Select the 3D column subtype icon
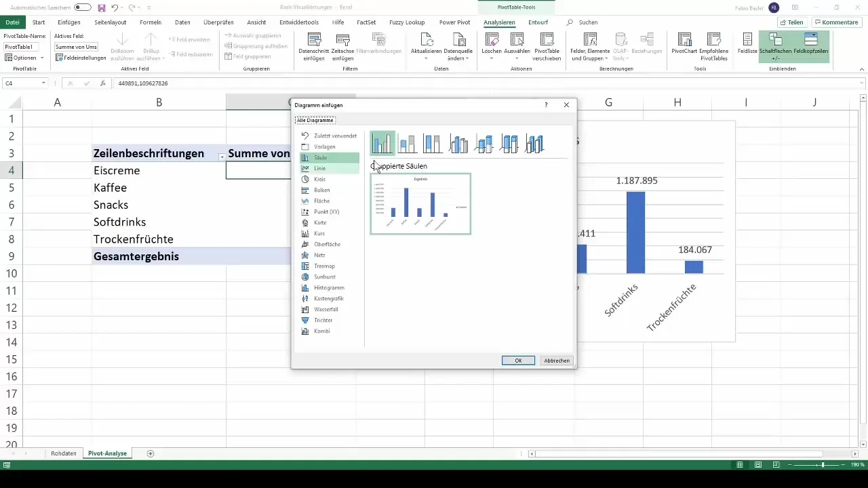Screen dimensions: 868x488 534,144
